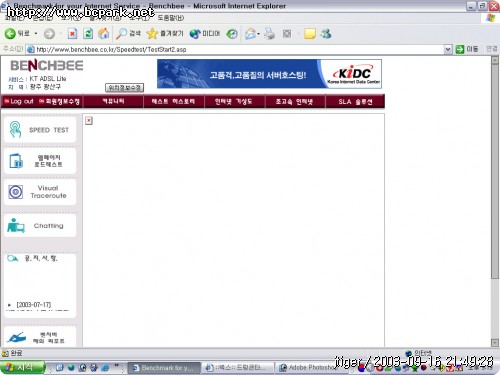Expand the Mail icon dropdown arrow
The image size is (500, 375).
point(259,34)
